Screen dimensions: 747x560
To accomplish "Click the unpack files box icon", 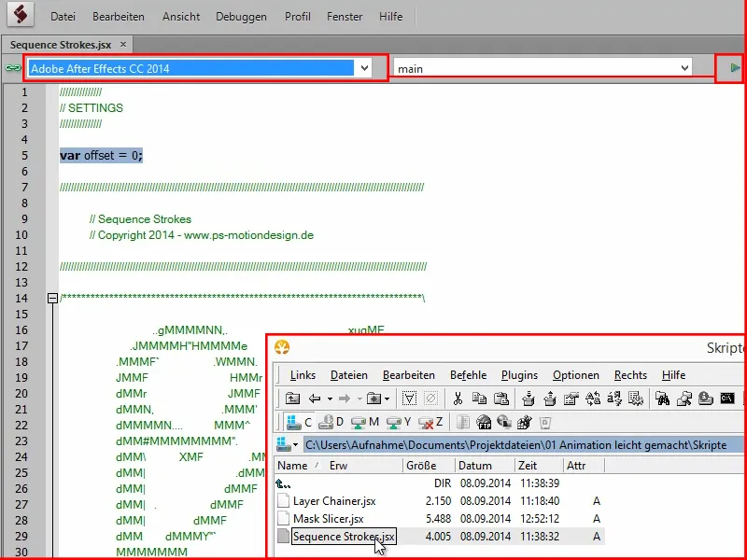I will [549, 399].
